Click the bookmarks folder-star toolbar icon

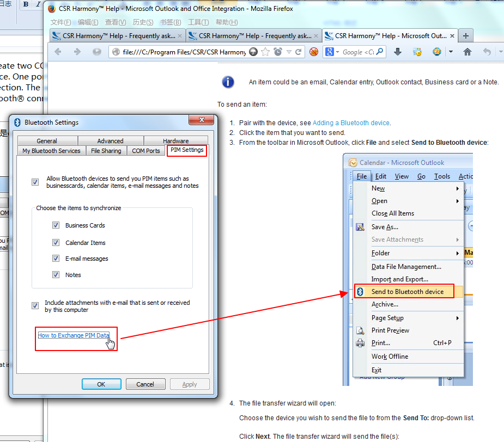[x=417, y=52]
